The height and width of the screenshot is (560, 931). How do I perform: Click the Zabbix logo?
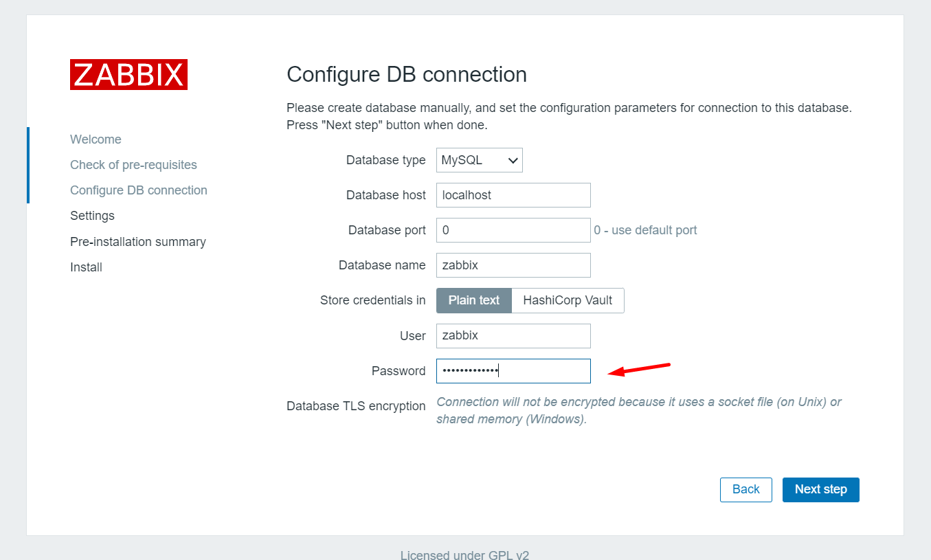[128, 74]
